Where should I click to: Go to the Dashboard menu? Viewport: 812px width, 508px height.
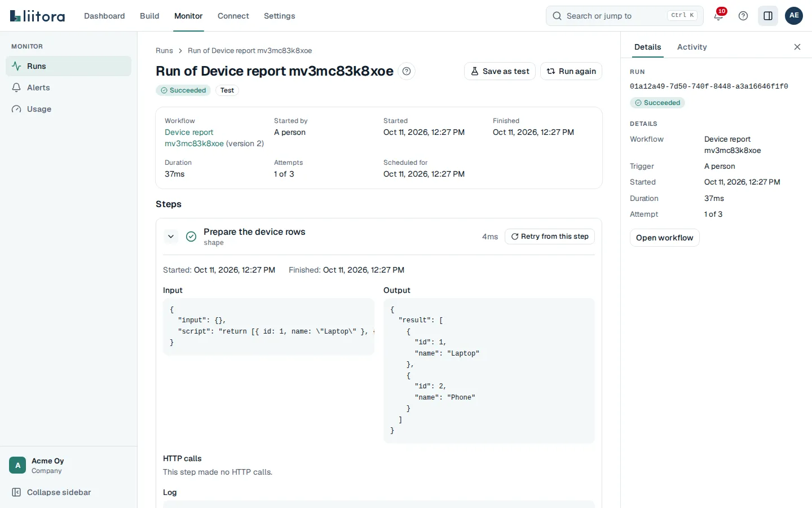click(x=104, y=16)
